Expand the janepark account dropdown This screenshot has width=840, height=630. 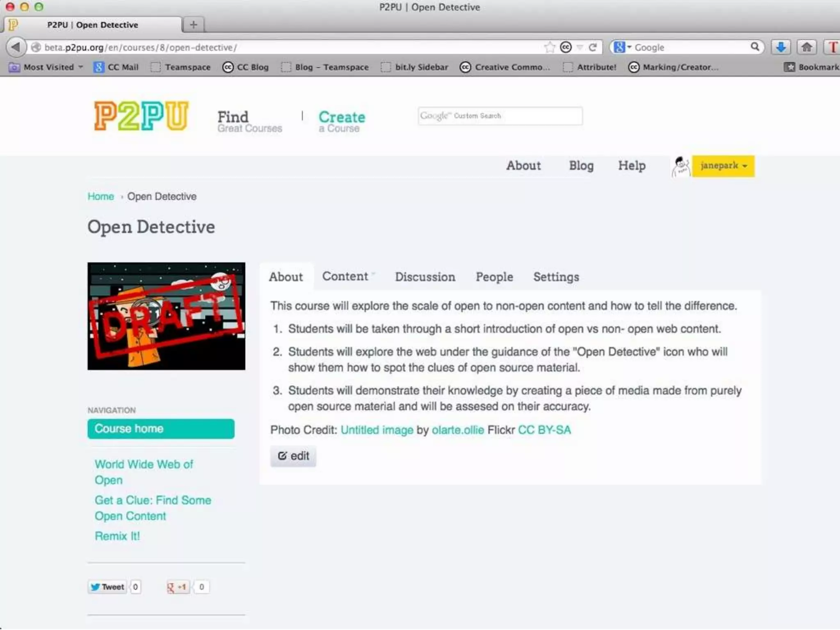(724, 166)
